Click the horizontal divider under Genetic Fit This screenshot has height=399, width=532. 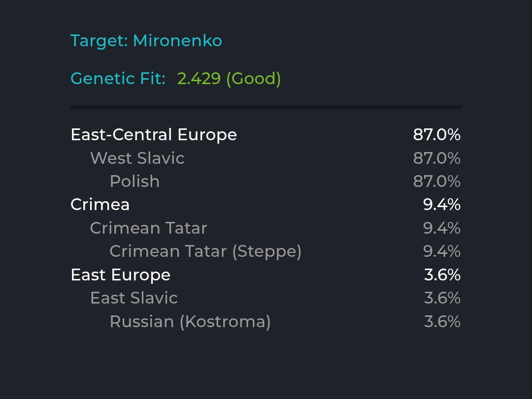[x=266, y=107]
